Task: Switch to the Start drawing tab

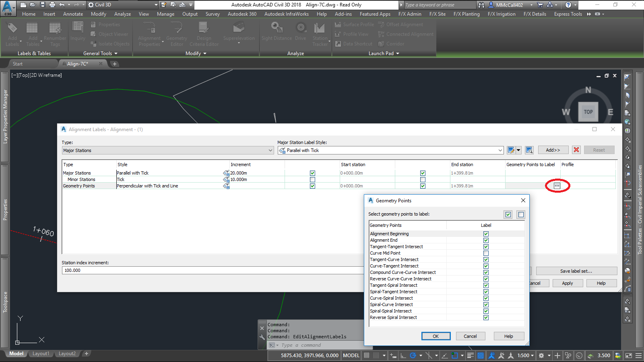Action: 18,64
